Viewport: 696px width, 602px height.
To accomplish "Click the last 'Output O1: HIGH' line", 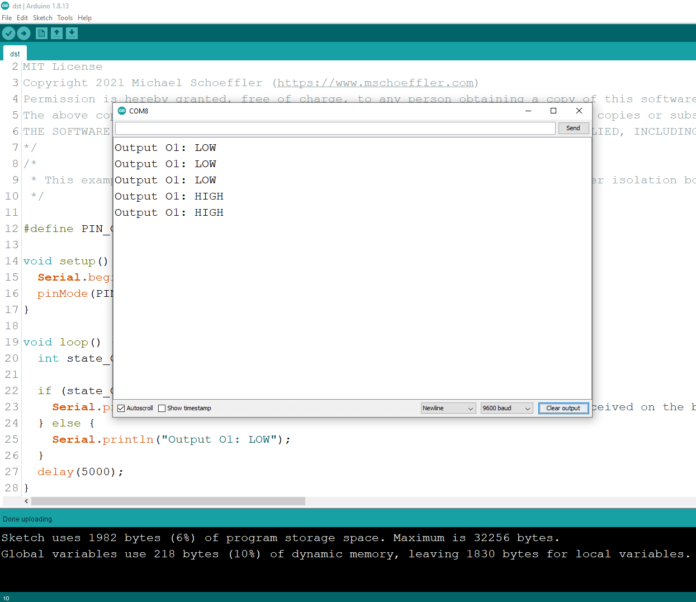I will [169, 213].
